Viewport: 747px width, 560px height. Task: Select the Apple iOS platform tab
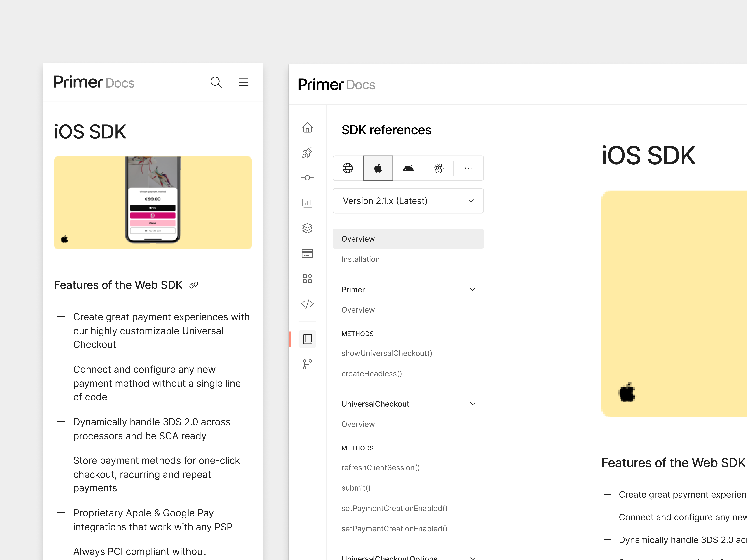[378, 168]
